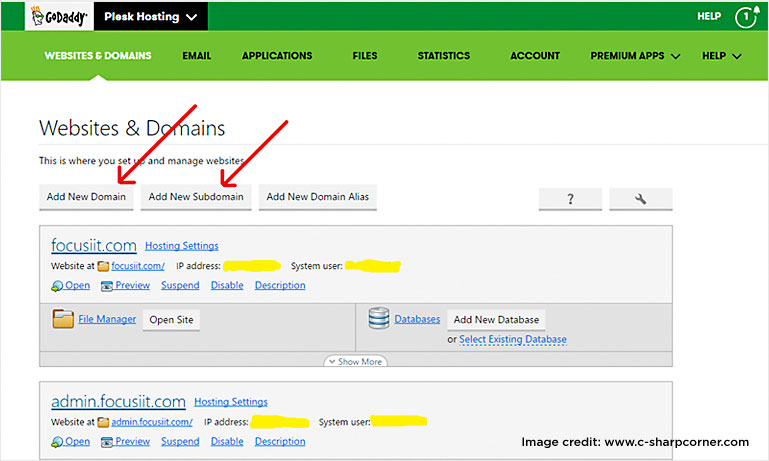Click the folder icon beside admin.focusiit.com/ link

(x=103, y=422)
